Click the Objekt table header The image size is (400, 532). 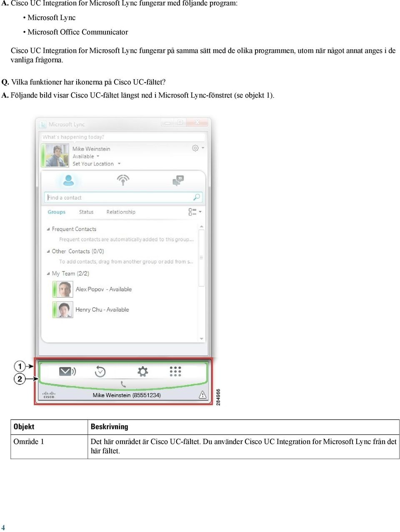click(x=24, y=427)
